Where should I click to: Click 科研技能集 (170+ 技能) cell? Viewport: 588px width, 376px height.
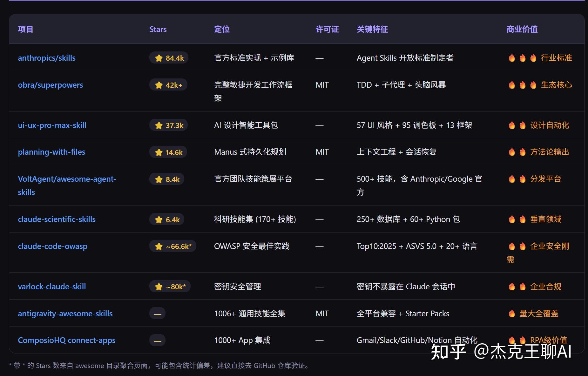pos(255,219)
